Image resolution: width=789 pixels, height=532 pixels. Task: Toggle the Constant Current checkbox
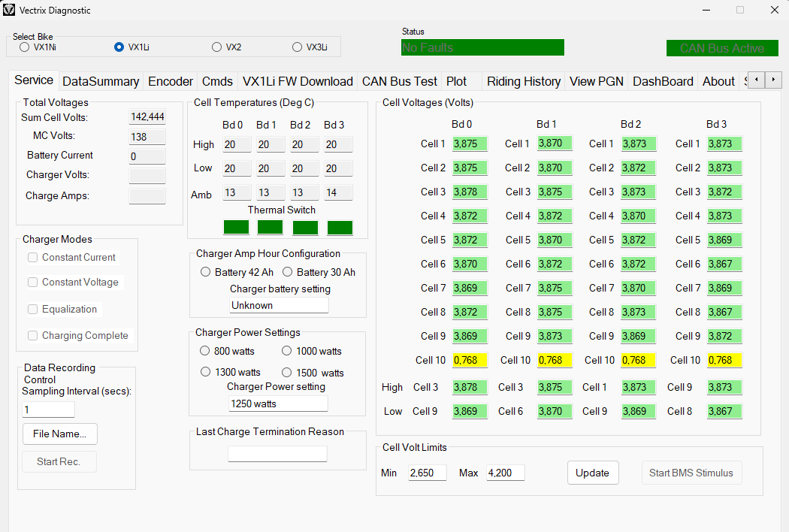(x=33, y=258)
